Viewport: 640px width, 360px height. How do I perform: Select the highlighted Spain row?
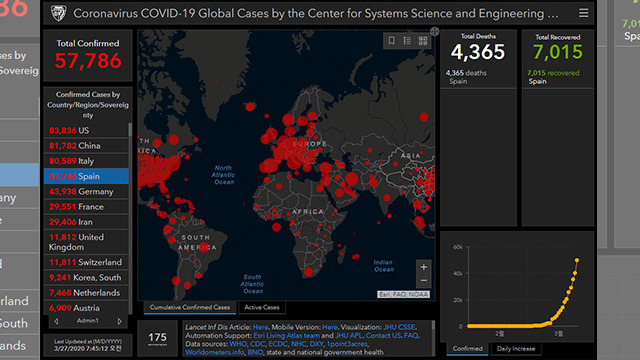pyautogui.click(x=86, y=176)
